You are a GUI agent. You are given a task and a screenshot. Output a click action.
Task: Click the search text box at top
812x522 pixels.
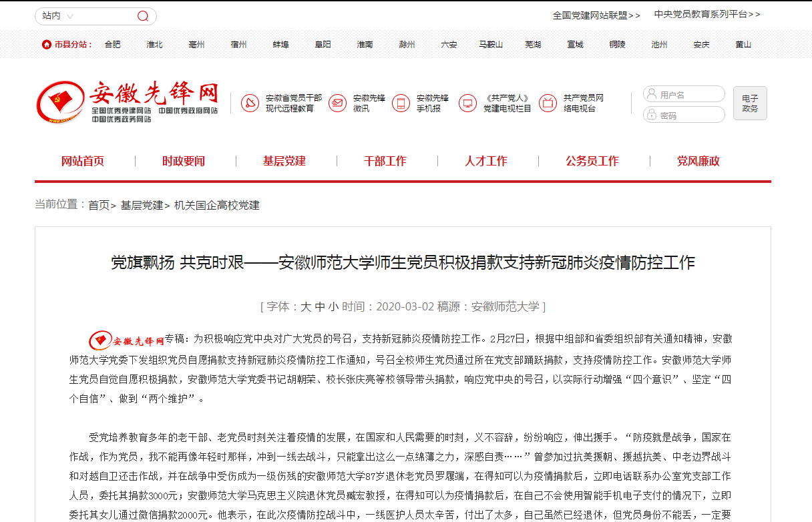107,16
